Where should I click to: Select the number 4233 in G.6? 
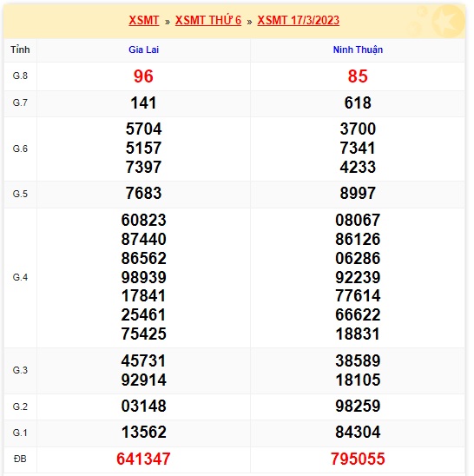358,168
